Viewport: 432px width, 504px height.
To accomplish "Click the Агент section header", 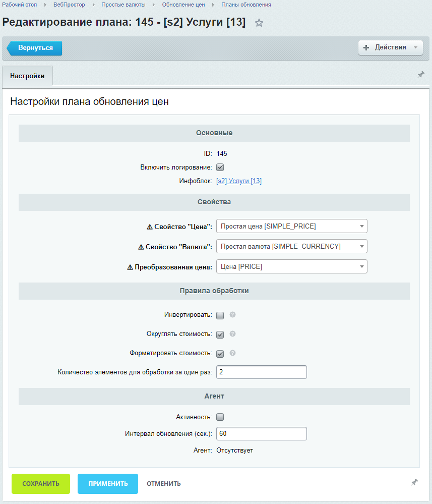I will [214, 397].
